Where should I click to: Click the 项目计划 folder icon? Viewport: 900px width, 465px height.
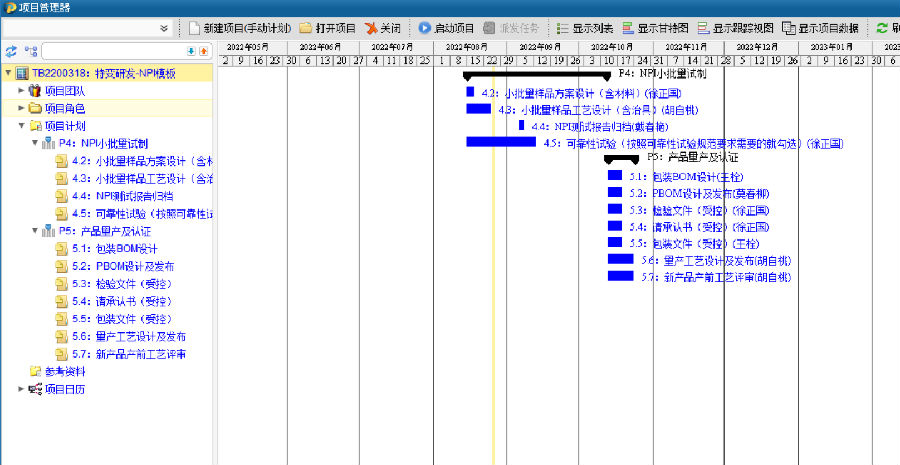pyautogui.click(x=35, y=126)
